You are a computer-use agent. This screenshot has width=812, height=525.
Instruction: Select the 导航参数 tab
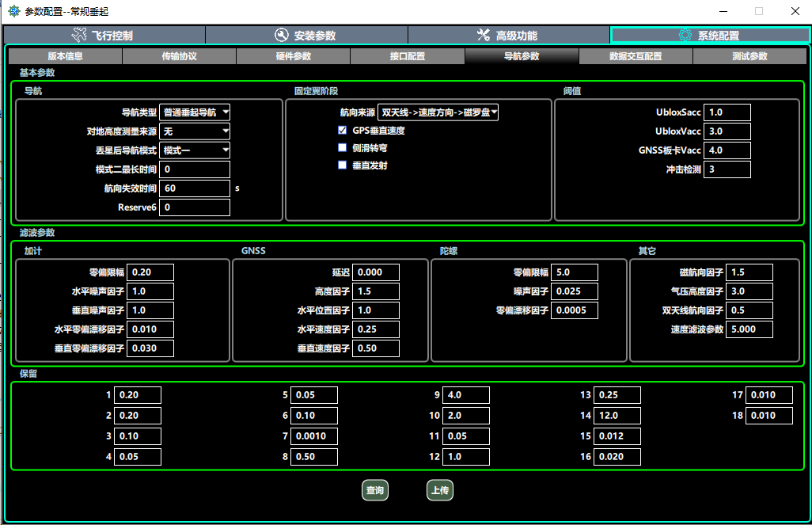tap(522, 56)
